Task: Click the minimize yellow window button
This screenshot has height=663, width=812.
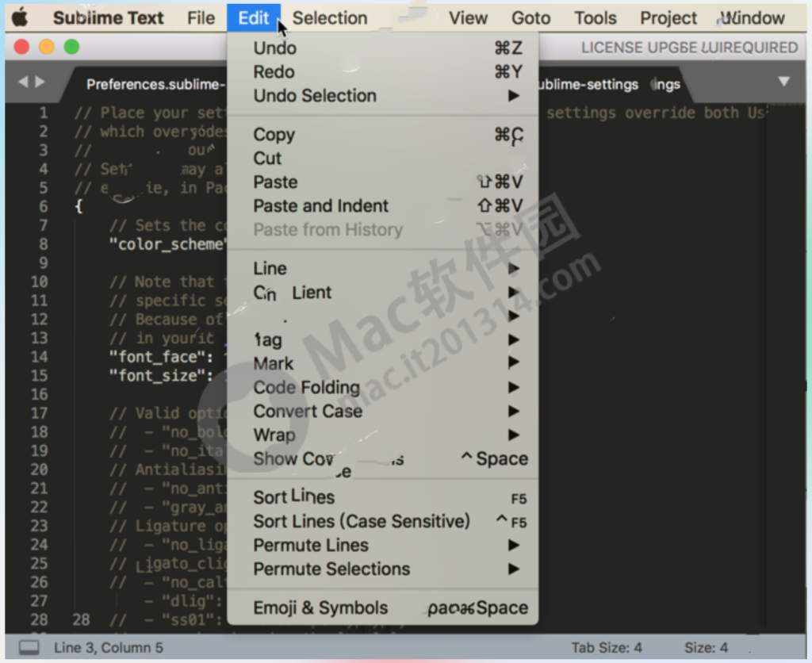Action: click(x=47, y=47)
